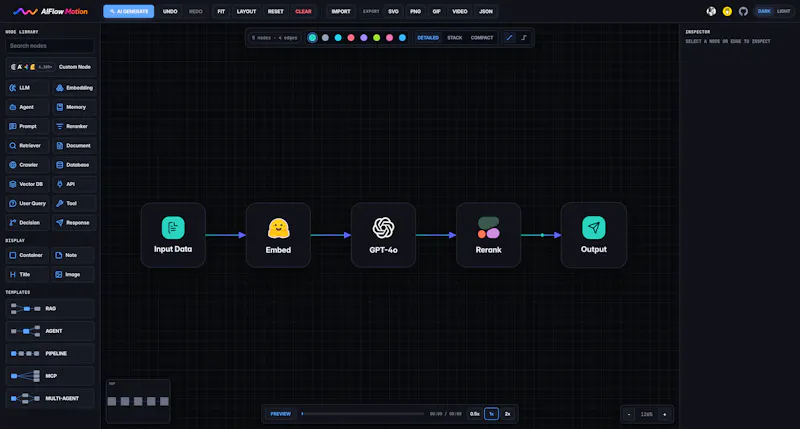Load the Multi-Agent template

[x=50, y=398]
